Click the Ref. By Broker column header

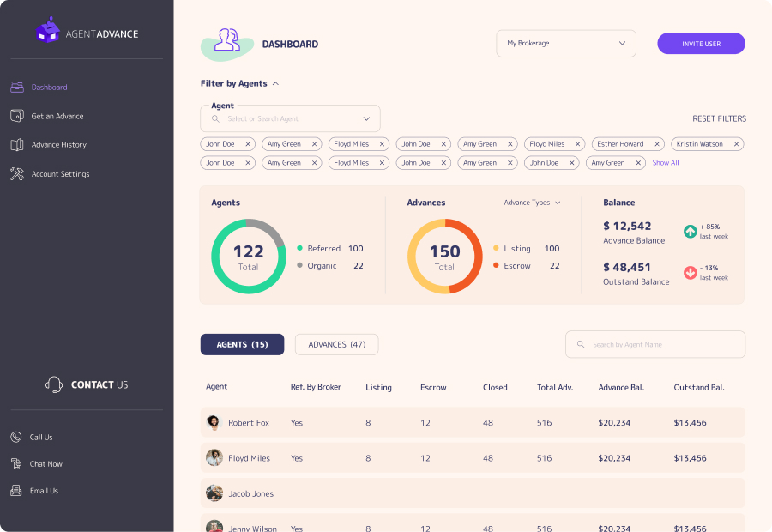(316, 387)
